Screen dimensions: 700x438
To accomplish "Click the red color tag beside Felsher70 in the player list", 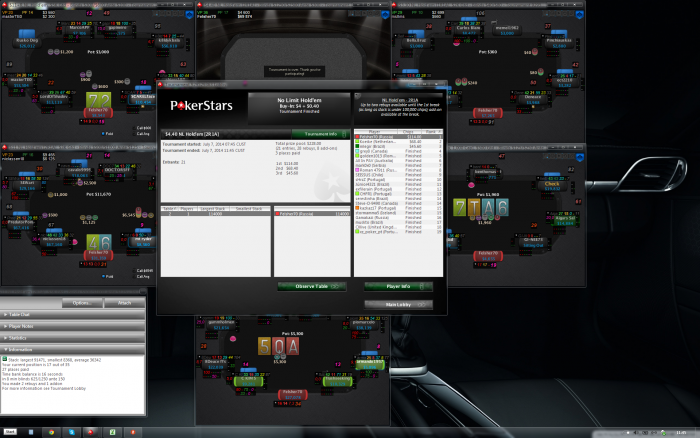I will (357, 137).
